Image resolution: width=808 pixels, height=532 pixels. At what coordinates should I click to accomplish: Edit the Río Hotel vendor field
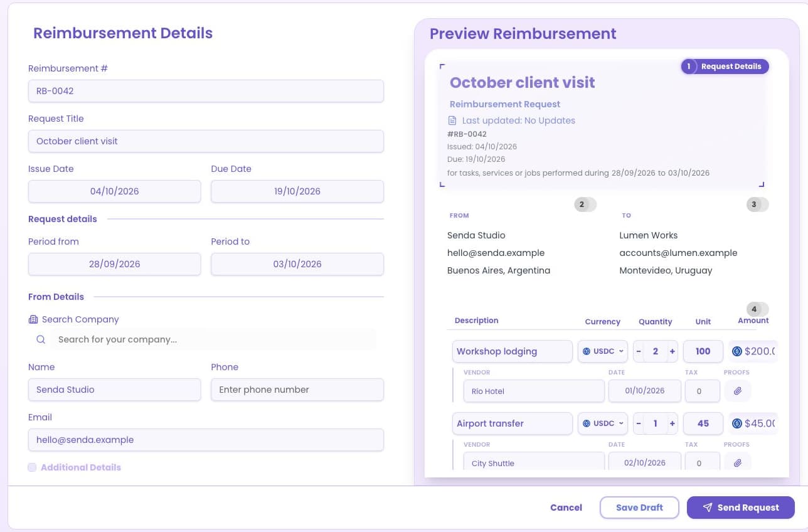(534, 391)
